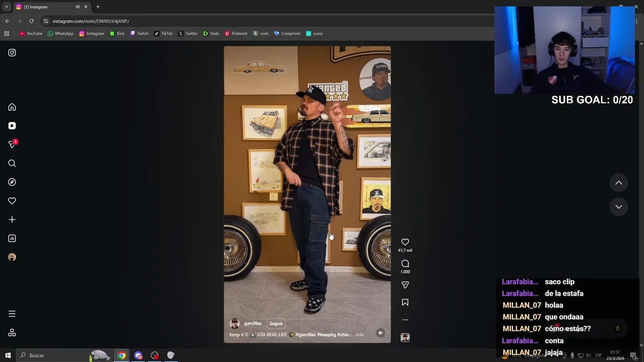
Task: Open Messages with the unread badge
Action: click(12, 144)
